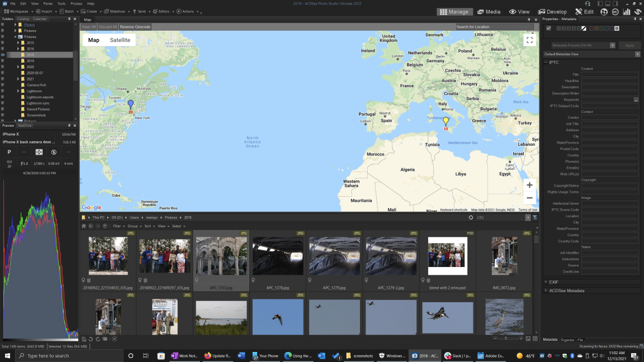The height and width of the screenshot is (362, 644).
Task: Toggle fullscreen view on the map
Action: [x=529, y=40]
